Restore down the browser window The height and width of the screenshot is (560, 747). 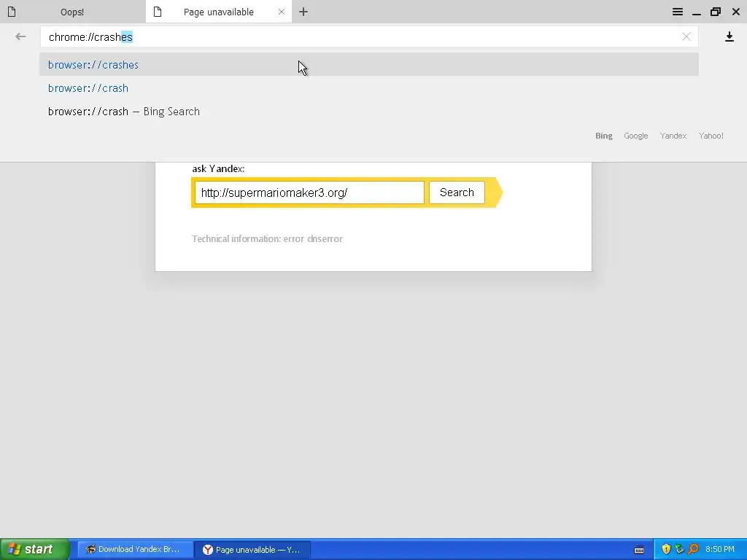tap(716, 12)
